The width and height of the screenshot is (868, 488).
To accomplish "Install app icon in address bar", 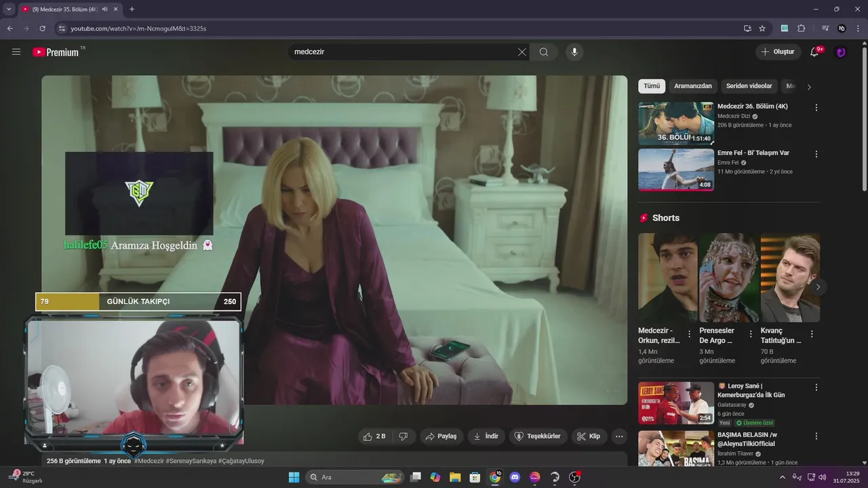I will coord(747,28).
